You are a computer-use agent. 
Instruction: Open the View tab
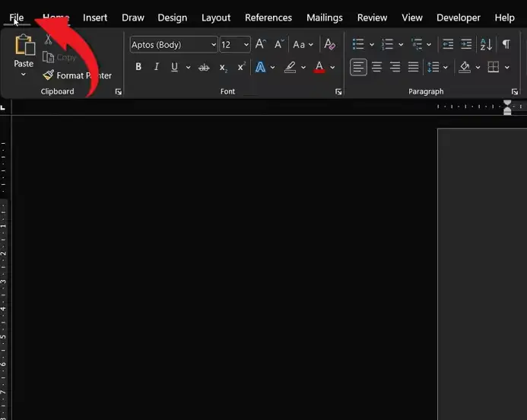click(x=412, y=17)
